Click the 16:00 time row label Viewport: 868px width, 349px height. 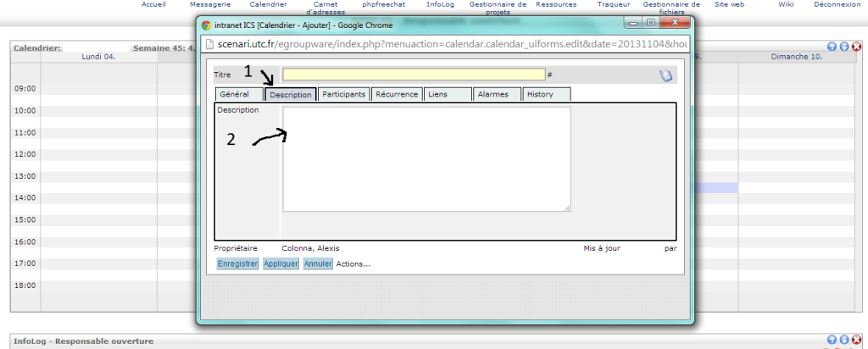click(x=25, y=241)
